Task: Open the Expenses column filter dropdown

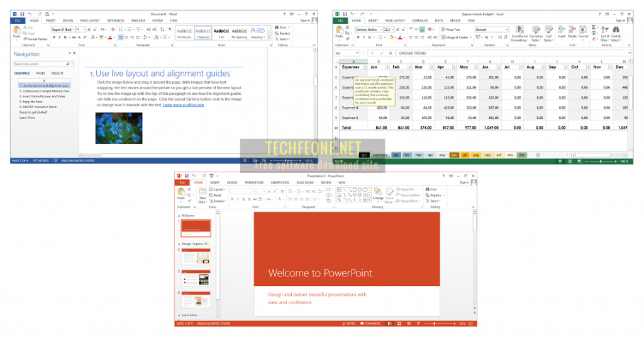Action: pyautogui.click(x=365, y=67)
